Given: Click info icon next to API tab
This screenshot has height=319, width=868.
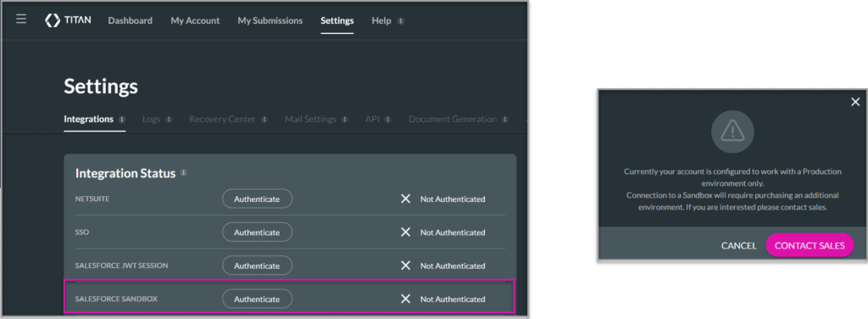Looking at the screenshot, I should 387,120.
